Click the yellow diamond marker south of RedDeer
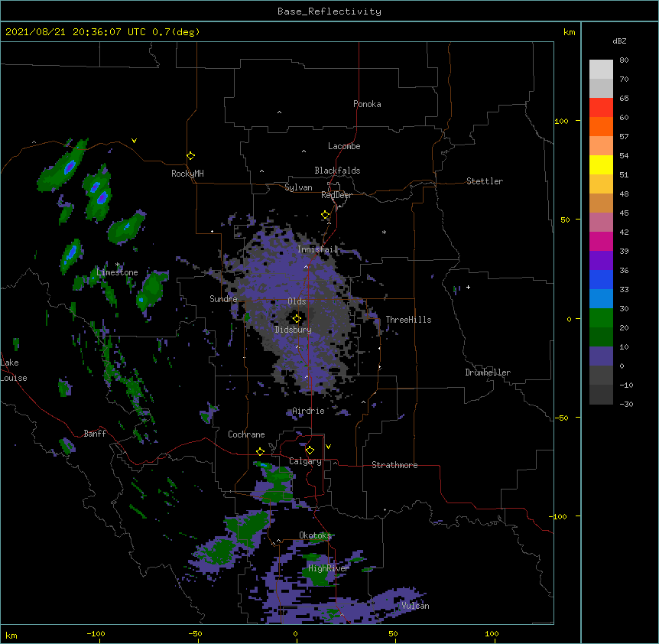 tap(326, 215)
